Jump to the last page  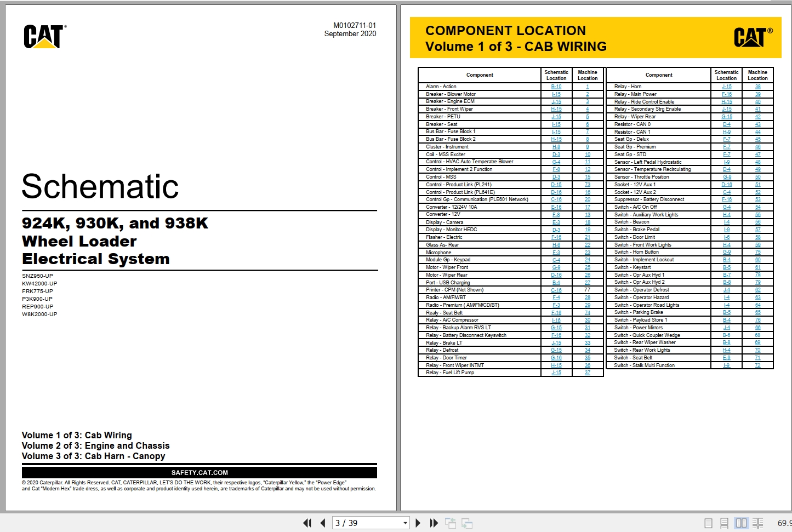coord(434,523)
